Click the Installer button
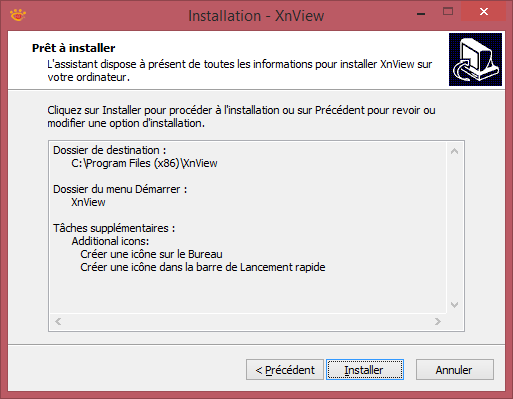Viewport: 513px width, 399px height. click(x=365, y=370)
